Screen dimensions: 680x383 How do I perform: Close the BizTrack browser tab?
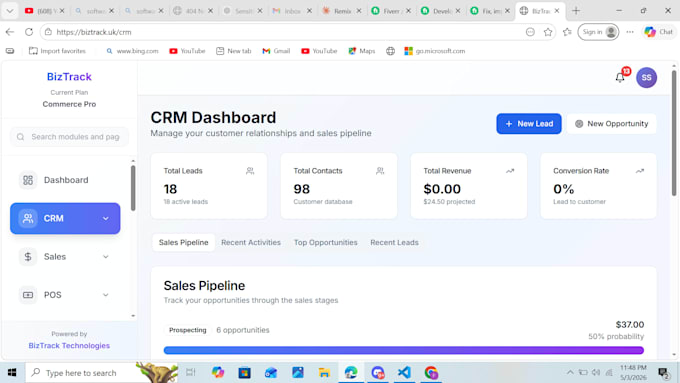[557, 11]
